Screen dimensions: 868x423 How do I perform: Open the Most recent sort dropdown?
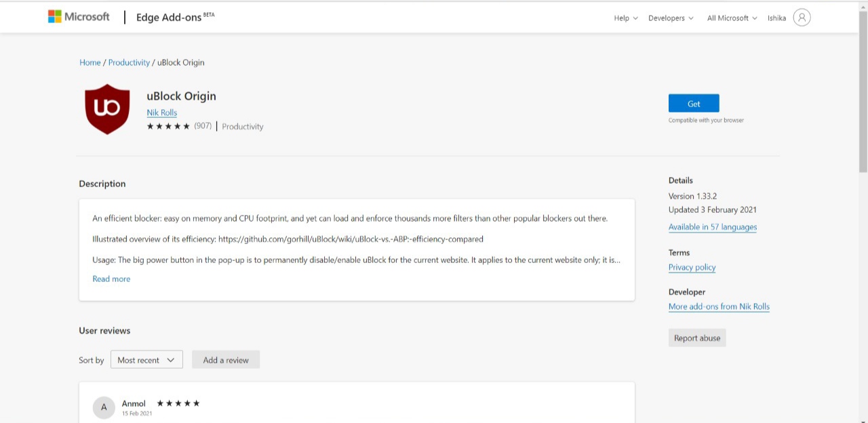(x=146, y=360)
